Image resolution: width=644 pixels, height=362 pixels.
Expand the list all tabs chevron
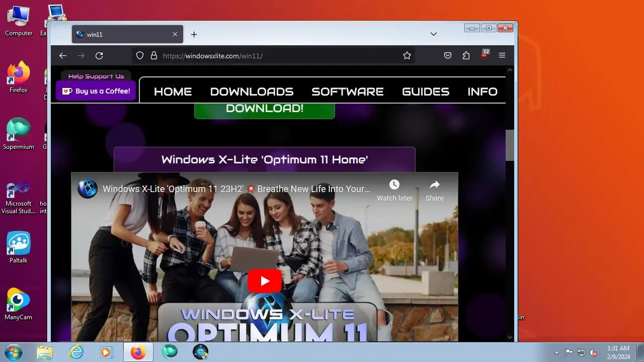(434, 34)
